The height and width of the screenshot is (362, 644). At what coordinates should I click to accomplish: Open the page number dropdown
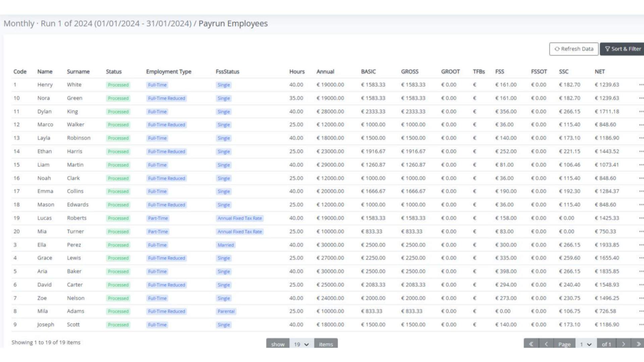click(x=586, y=344)
